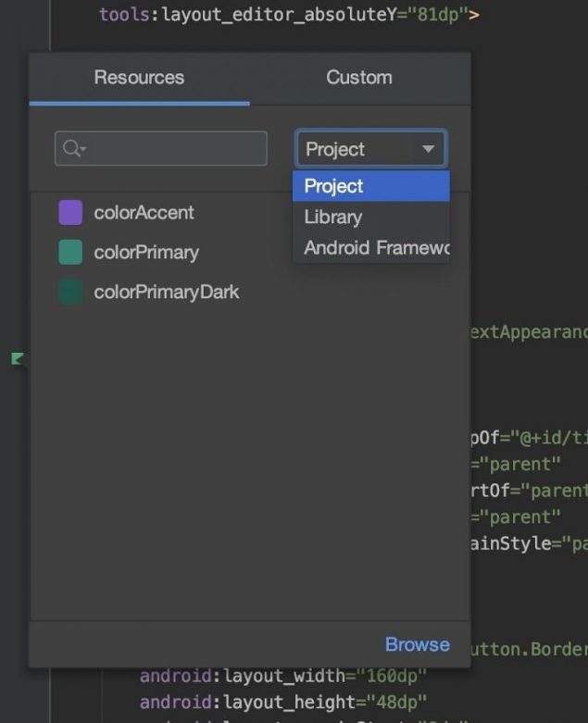Select Android Framework from the dropdown list
This screenshot has width=588, height=723.
pos(370,247)
